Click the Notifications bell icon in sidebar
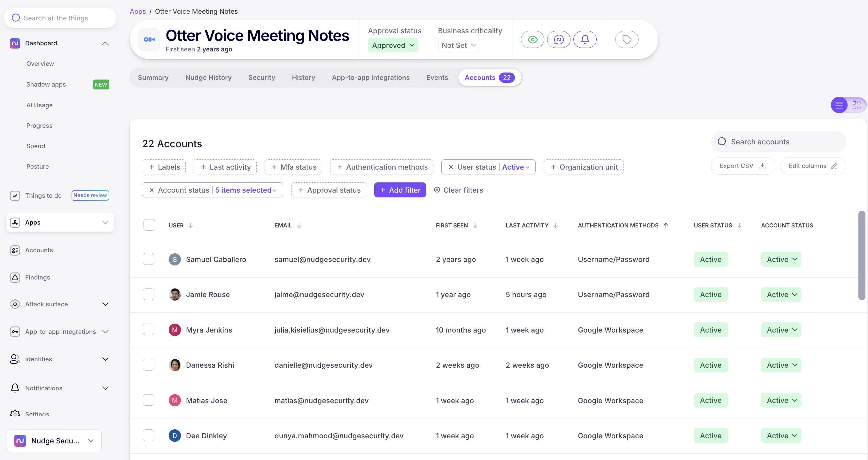868x460 pixels. (15, 388)
